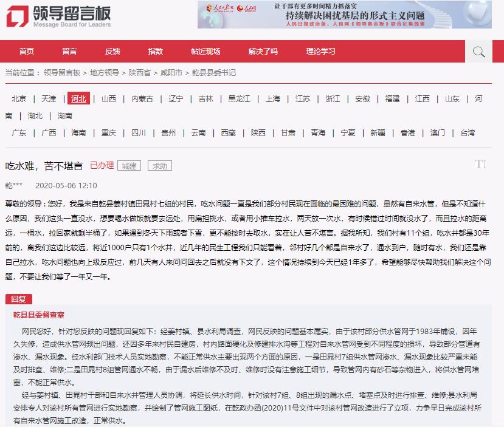This screenshot has width=504, height=430.
Task: Select the 台湾 region
Action: (x=468, y=132)
